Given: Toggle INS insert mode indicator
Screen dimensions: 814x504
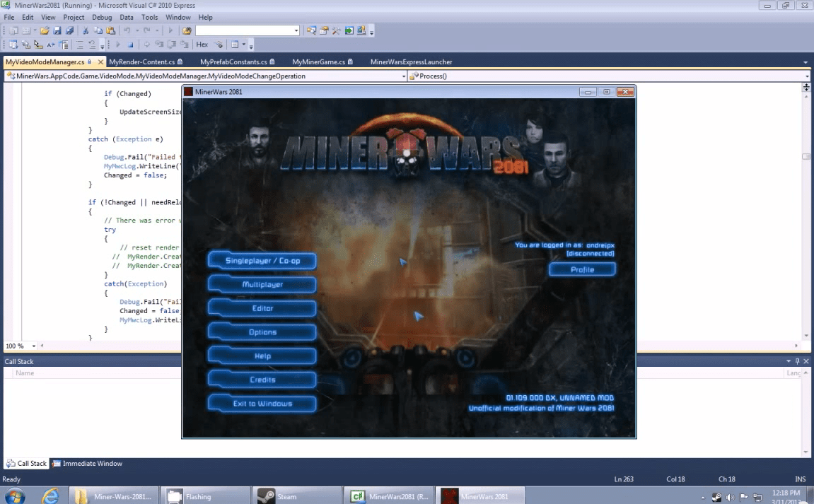Looking at the screenshot, I should pos(800,479).
